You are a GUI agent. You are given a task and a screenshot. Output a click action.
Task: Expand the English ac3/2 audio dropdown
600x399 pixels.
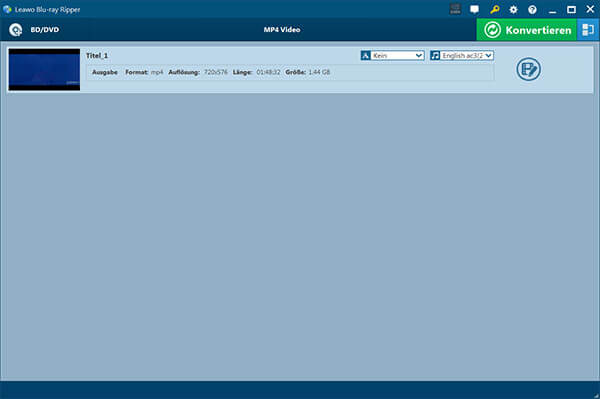point(467,55)
